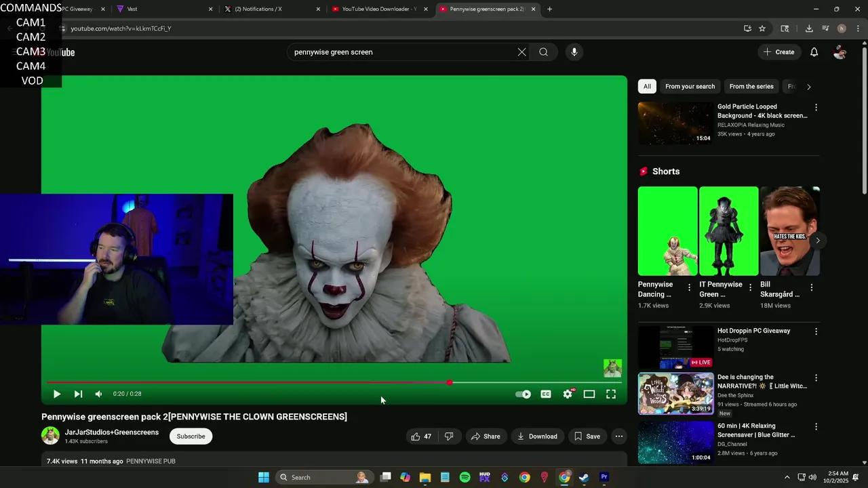This screenshot has width=868, height=488.
Task: Open Adobe Premiere Pro from taskbar
Action: pyautogui.click(x=604, y=477)
